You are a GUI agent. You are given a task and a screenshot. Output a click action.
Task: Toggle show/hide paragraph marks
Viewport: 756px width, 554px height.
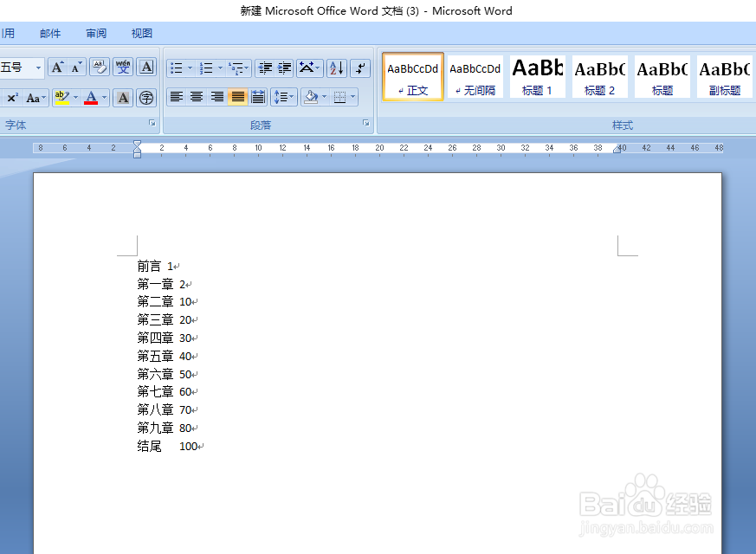click(360, 68)
